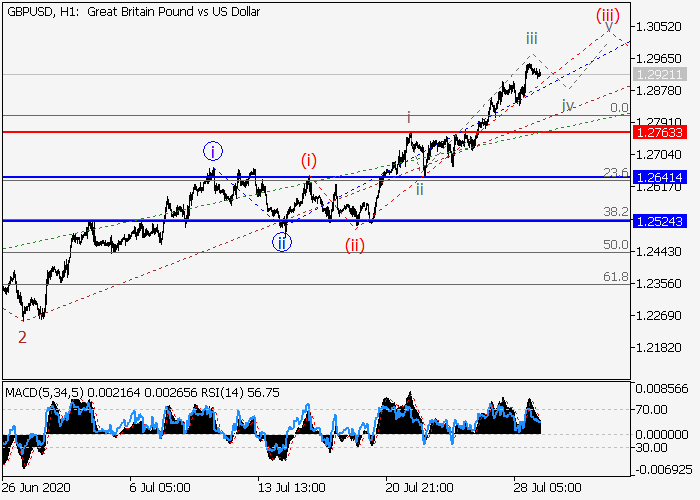Click the 50.0 Fibonacci level label
This screenshot has height=500, width=700.
(615, 245)
